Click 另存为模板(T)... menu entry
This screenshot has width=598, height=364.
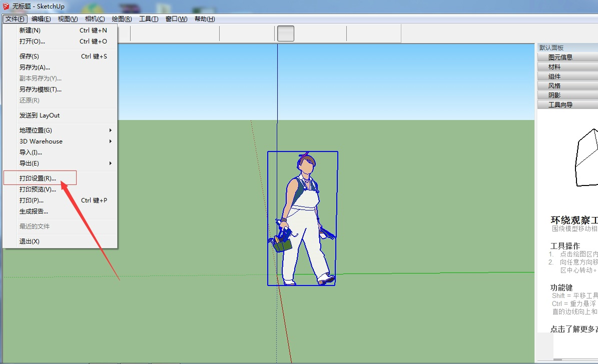pyautogui.click(x=41, y=89)
